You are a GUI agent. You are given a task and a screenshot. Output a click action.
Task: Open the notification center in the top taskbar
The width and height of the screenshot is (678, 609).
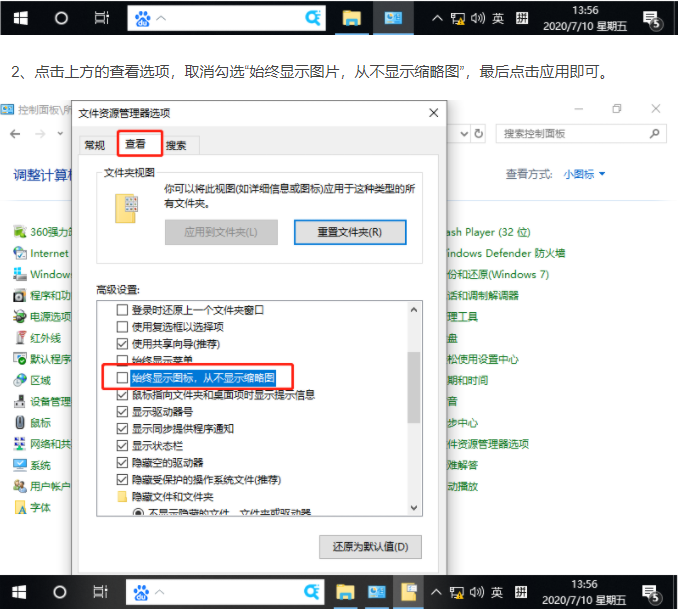point(652,18)
